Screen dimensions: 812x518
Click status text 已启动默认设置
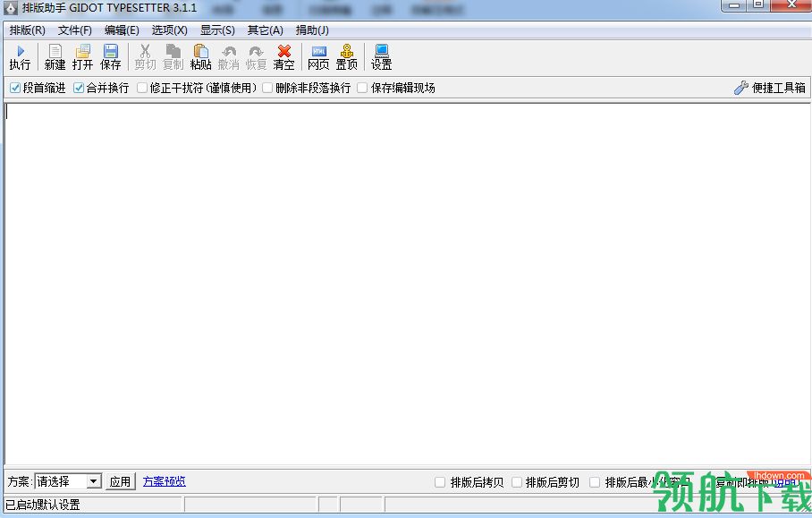click(43, 505)
